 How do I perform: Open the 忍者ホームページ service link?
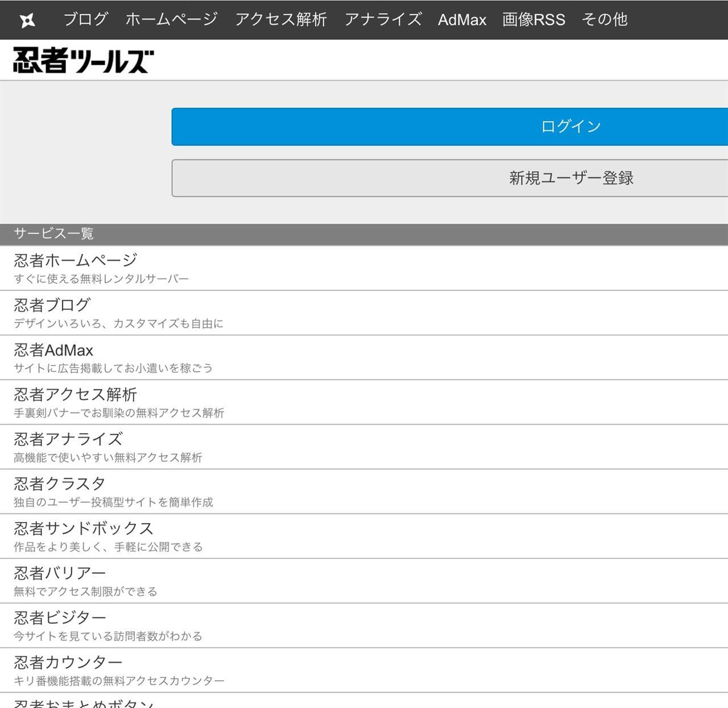(x=364, y=268)
